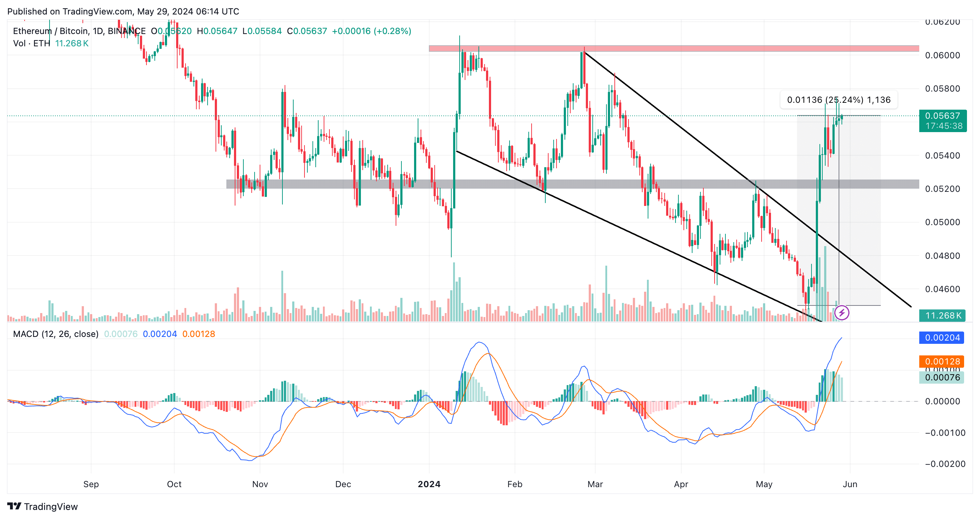Image resolution: width=980 pixels, height=519 pixels.
Task: Click the Mar label on the time axis
Action: point(595,484)
